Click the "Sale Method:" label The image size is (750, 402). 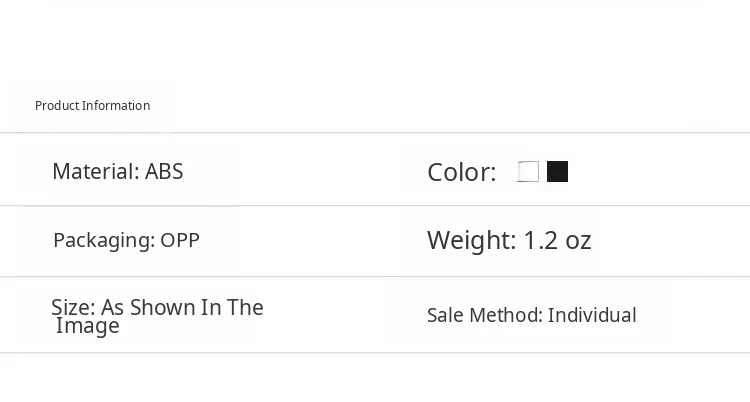pos(485,315)
